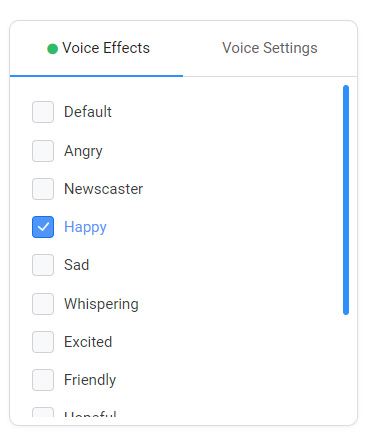Viewport: 370px width, 436px height.
Task: Click the Sad label text
Action: coord(77,265)
